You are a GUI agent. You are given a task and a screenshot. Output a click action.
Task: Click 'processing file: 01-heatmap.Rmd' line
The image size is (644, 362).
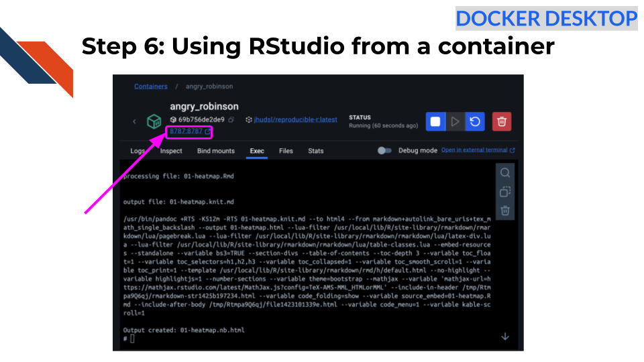[178, 176]
